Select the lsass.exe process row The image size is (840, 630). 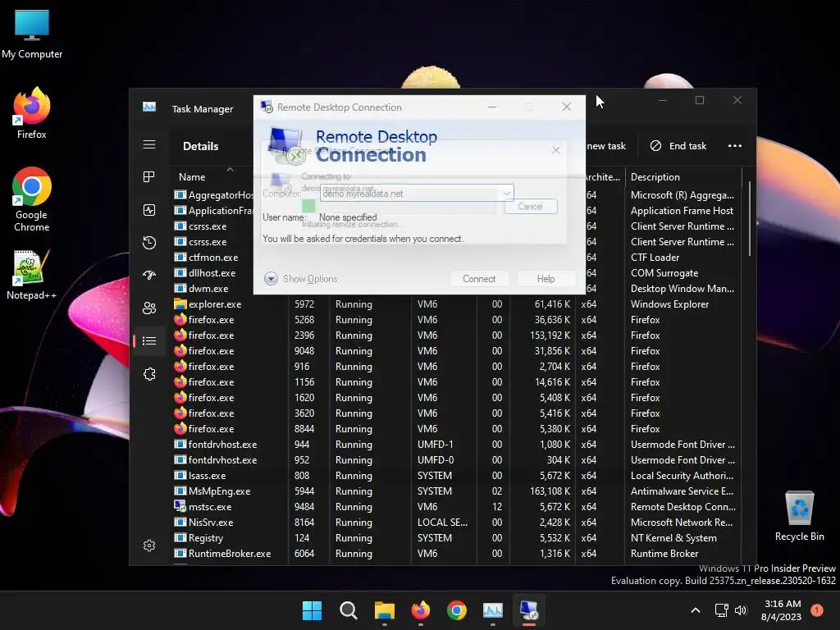click(x=456, y=475)
